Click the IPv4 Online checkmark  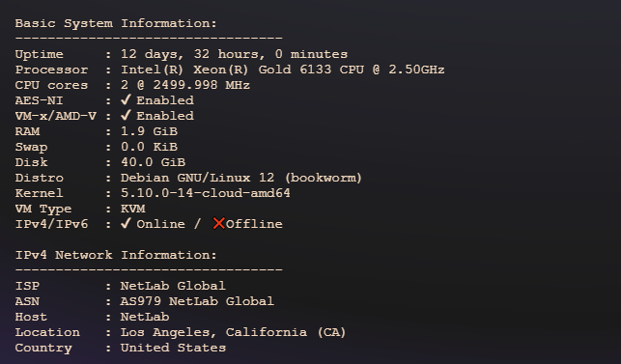126,223
